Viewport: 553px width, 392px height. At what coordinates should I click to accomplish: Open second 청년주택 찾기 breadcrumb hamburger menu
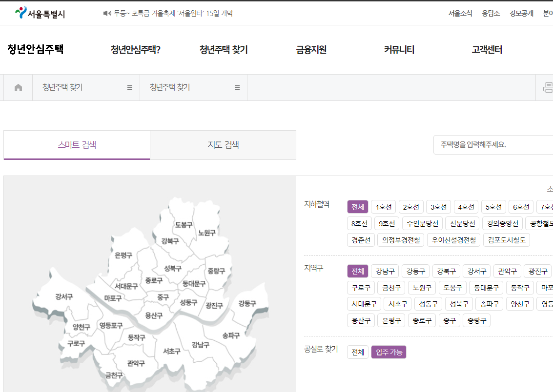pos(237,88)
